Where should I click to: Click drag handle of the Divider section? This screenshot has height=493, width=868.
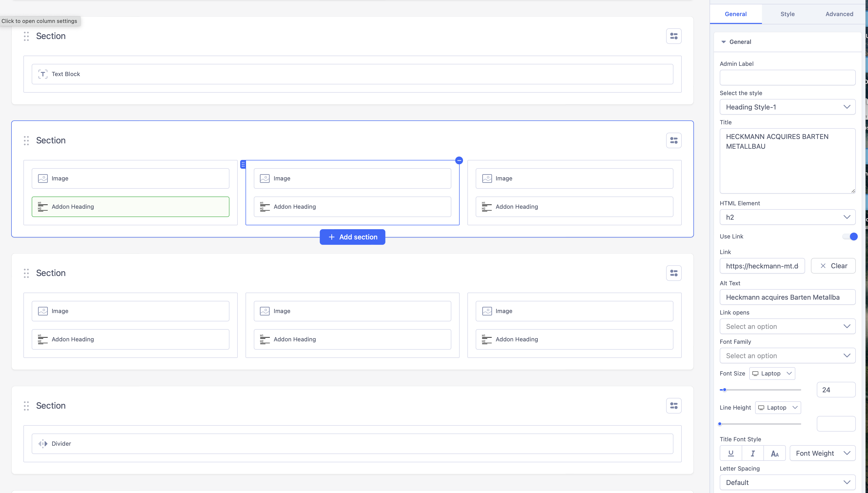pyautogui.click(x=26, y=406)
